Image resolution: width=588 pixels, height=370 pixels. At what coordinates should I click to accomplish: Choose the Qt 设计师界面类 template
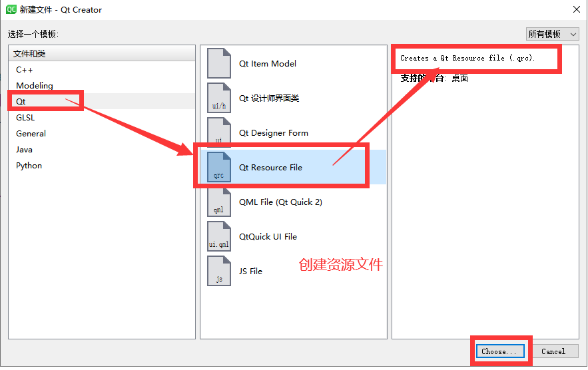(x=293, y=98)
